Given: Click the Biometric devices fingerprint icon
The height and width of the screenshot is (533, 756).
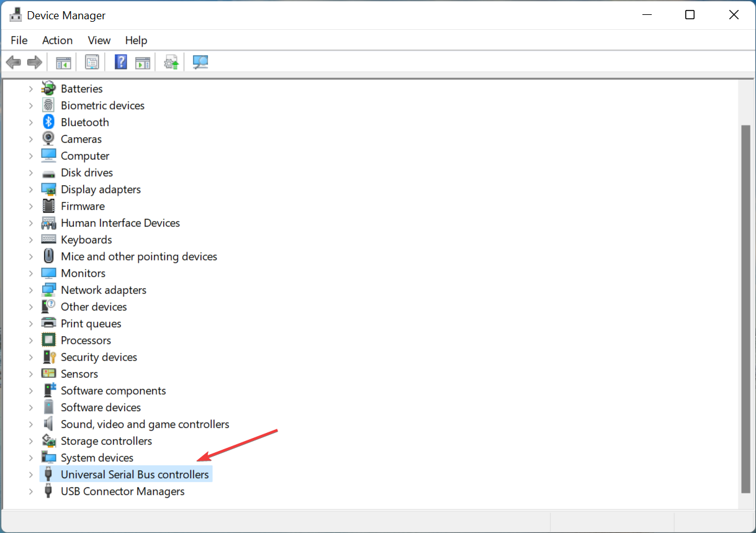Looking at the screenshot, I should [48, 106].
